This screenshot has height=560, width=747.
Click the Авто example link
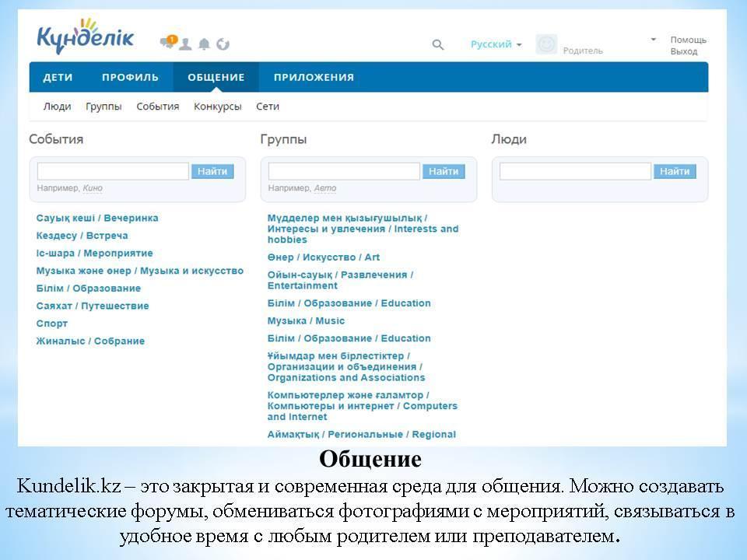click(325, 188)
